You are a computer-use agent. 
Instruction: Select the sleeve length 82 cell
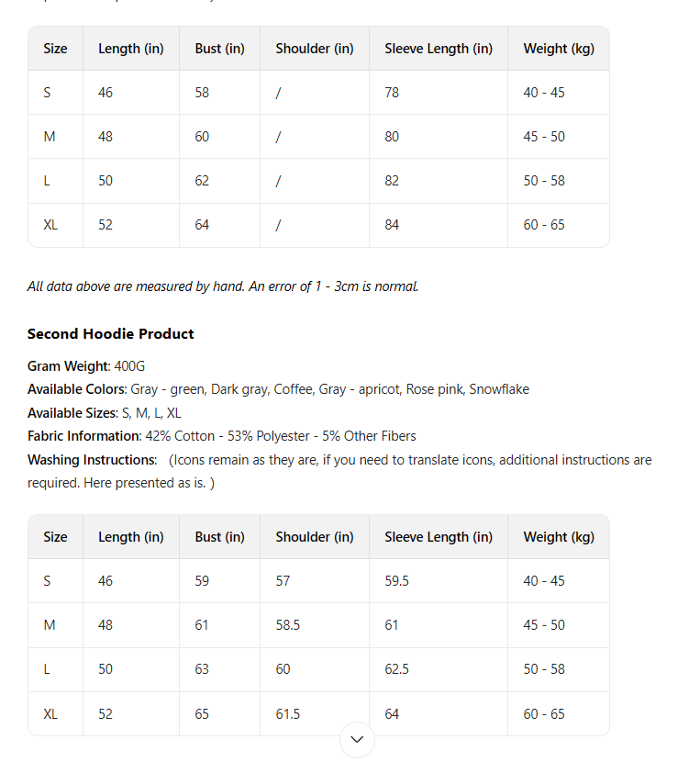[392, 181]
